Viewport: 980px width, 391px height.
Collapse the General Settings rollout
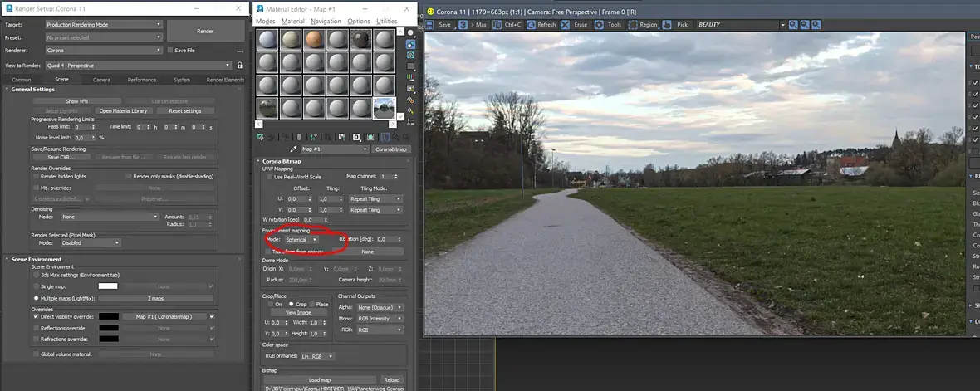click(x=32, y=90)
